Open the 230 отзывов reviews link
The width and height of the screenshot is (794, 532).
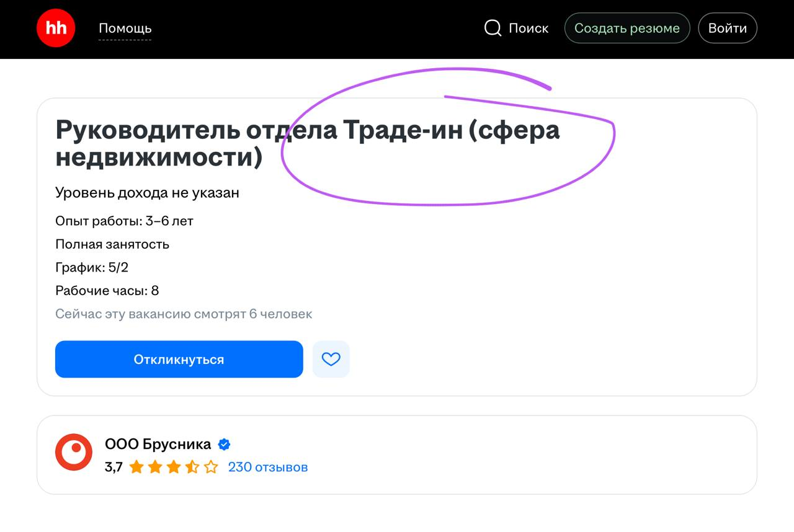coord(267,467)
